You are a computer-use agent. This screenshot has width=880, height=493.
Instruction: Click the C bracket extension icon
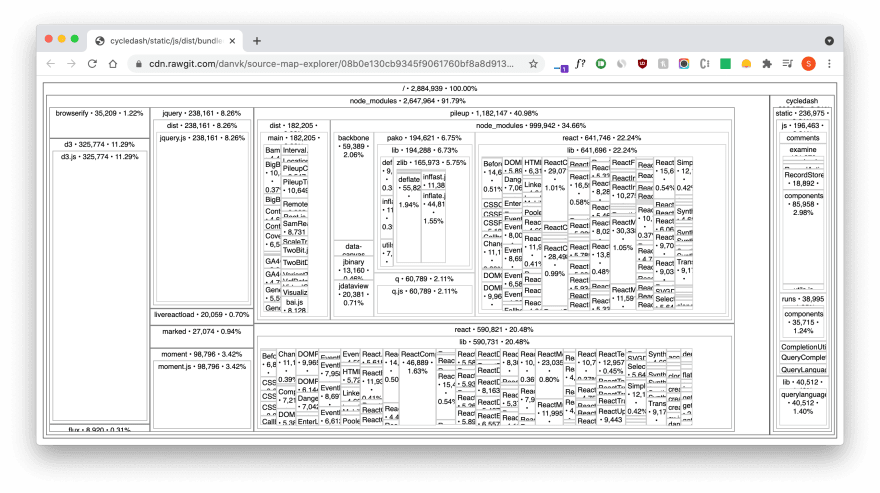[704, 64]
